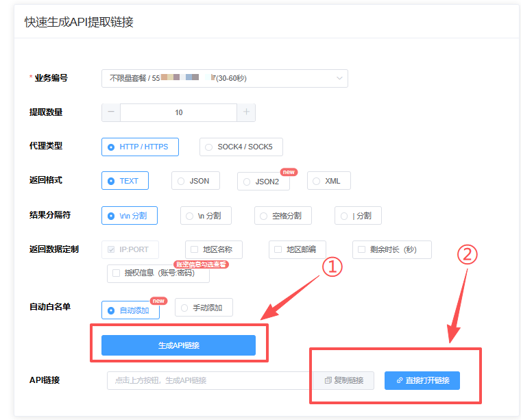Select HTTP / HTTPS proxy type

click(x=140, y=147)
